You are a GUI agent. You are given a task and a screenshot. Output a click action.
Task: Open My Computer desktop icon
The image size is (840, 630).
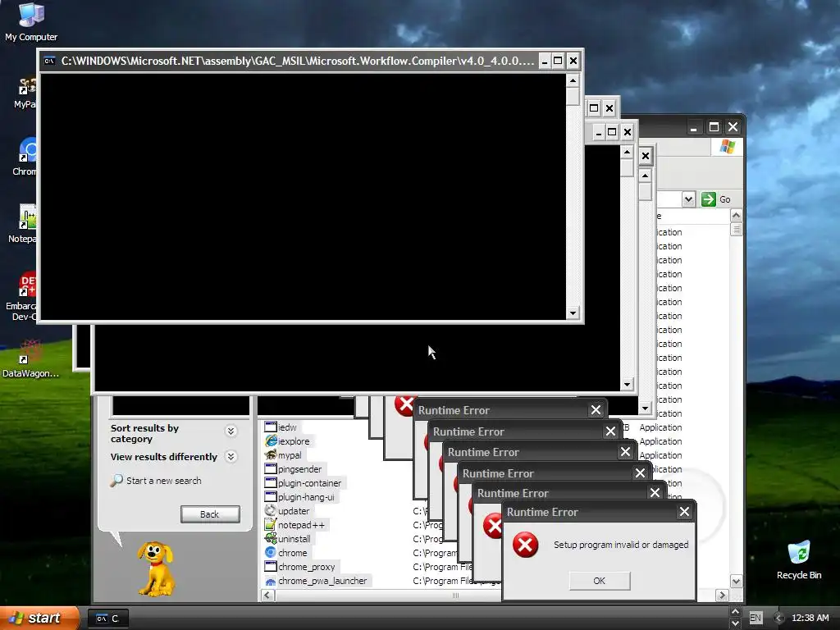point(31,21)
